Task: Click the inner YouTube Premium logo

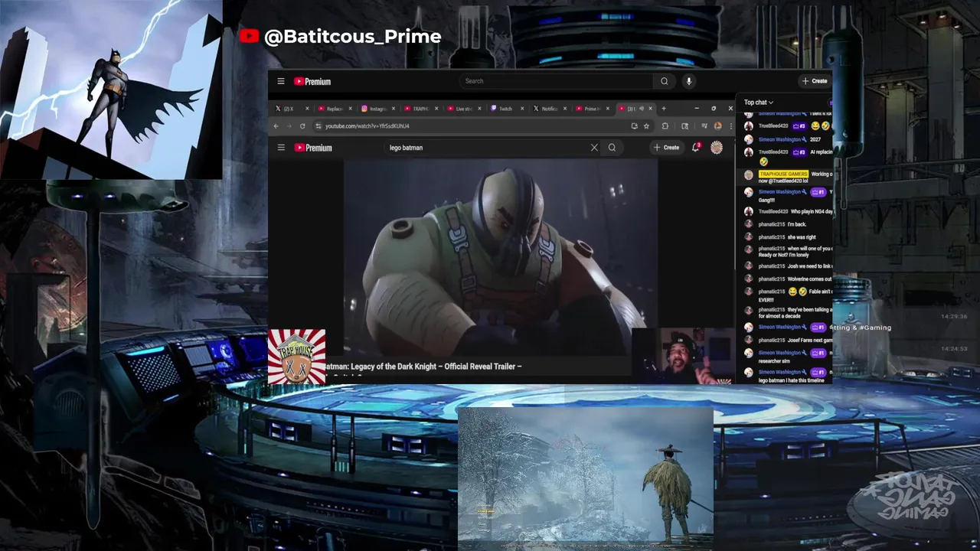Action: pos(312,148)
